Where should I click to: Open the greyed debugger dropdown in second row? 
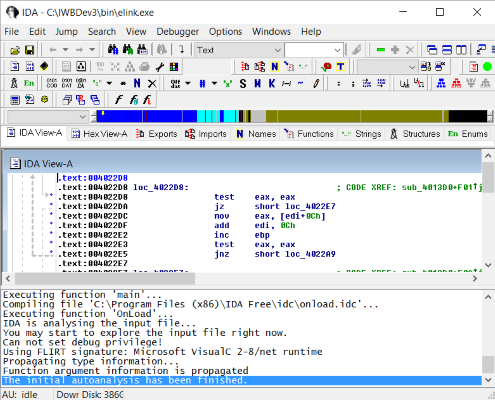pyautogui.click(x=412, y=67)
